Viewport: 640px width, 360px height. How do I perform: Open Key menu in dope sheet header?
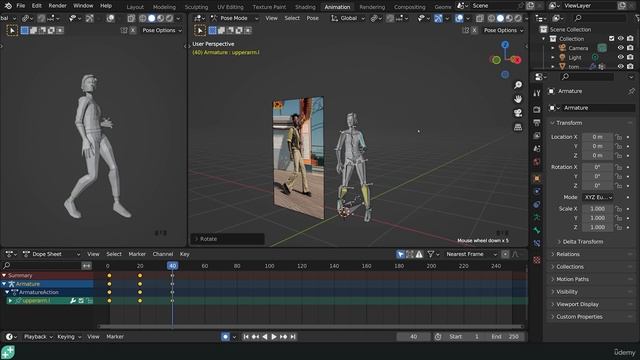pos(184,254)
